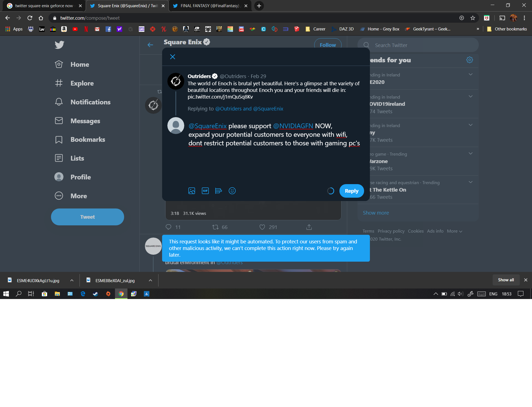Click the Notifications bell icon
The width and height of the screenshot is (532, 407).
60,102
